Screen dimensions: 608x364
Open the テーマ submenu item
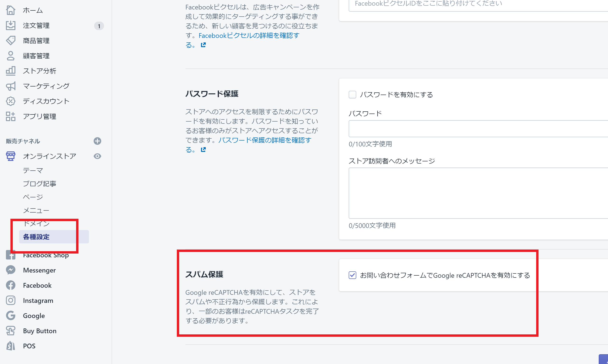(33, 170)
